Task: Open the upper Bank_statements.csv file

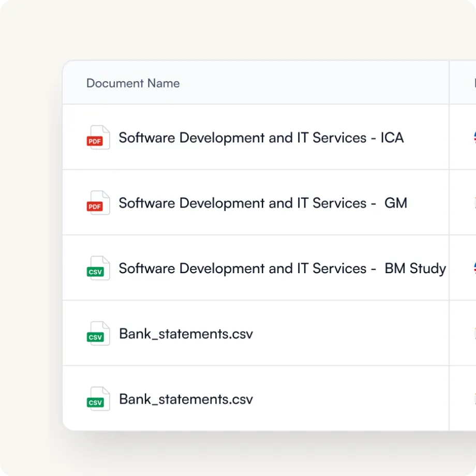Action: (186, 334)
